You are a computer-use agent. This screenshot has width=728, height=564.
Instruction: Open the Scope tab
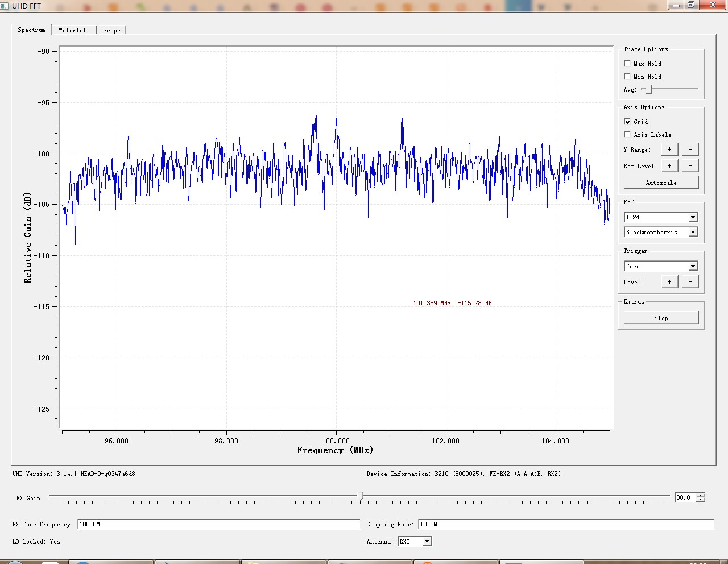point(111,30)
